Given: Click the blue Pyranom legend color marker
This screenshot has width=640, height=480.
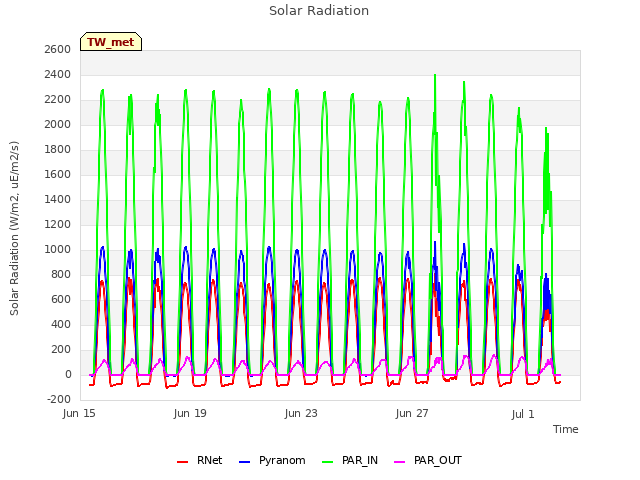Looking at the screenshot, I should pos(244,462).
